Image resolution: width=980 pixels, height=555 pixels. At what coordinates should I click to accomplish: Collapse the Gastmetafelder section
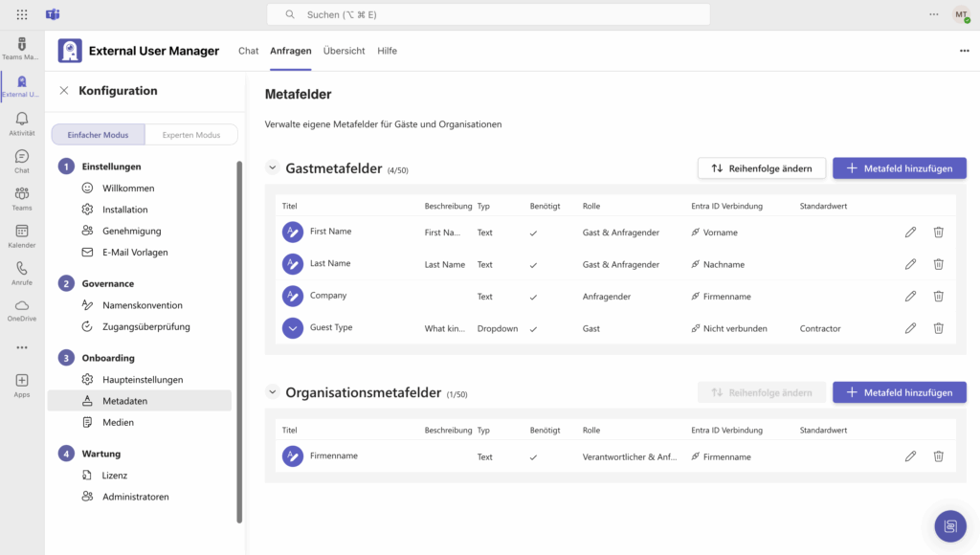coord(272,168)
